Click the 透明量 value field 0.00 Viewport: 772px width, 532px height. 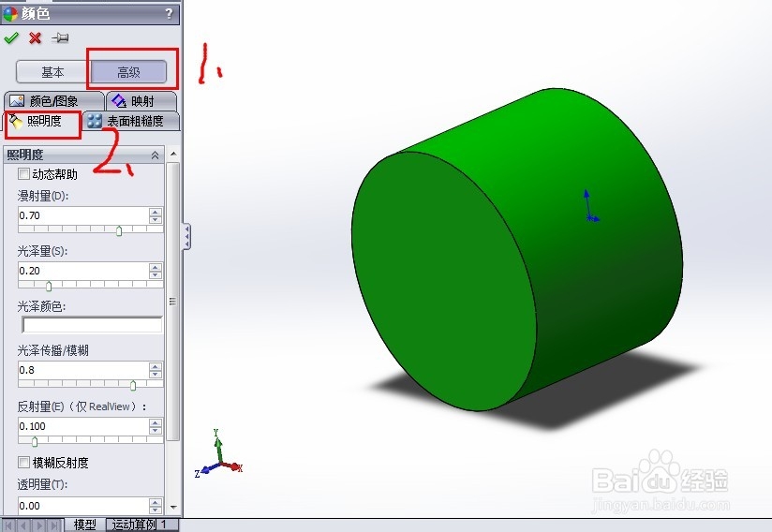(82, 506)
